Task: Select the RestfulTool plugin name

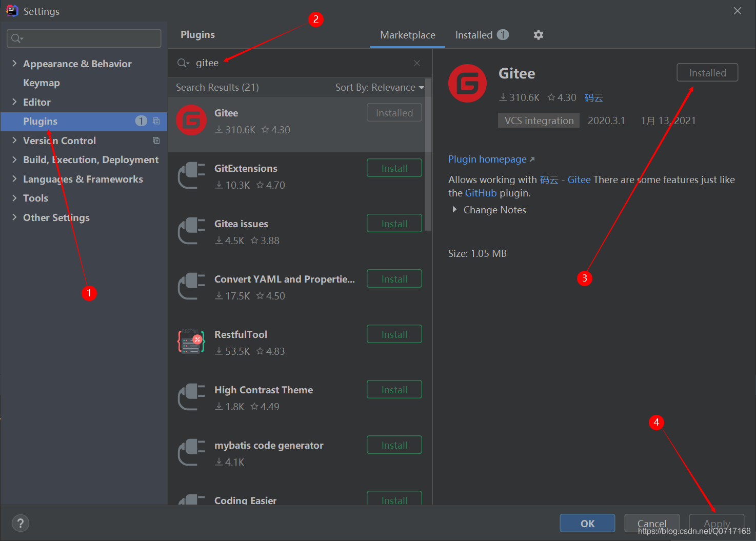Action: 241,334
